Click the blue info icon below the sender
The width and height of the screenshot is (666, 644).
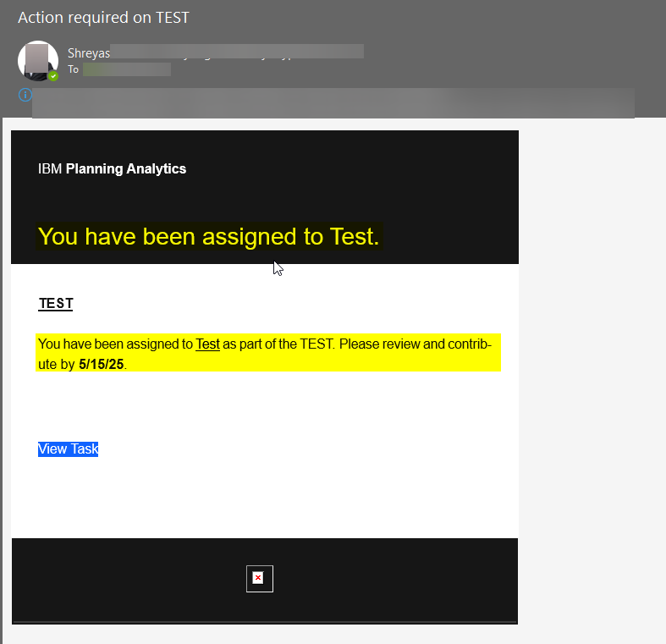[25, 95]
